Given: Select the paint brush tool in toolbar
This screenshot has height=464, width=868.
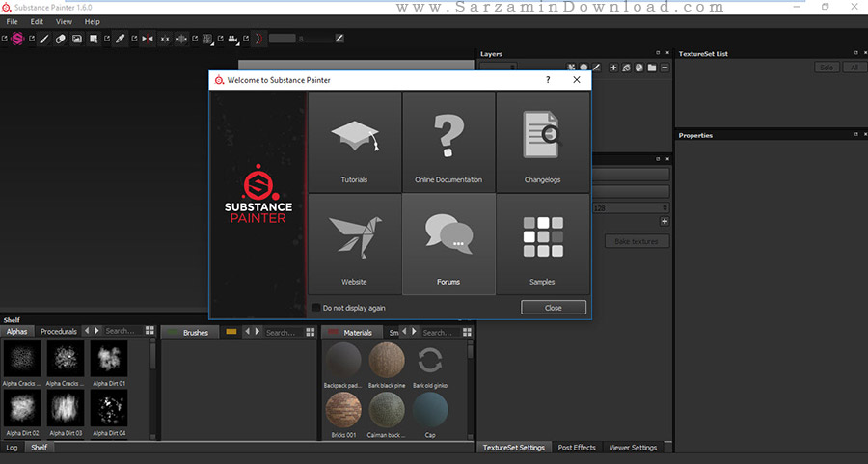Looking at the screenshot, I should pyautogui.click(x=44, y=39).
